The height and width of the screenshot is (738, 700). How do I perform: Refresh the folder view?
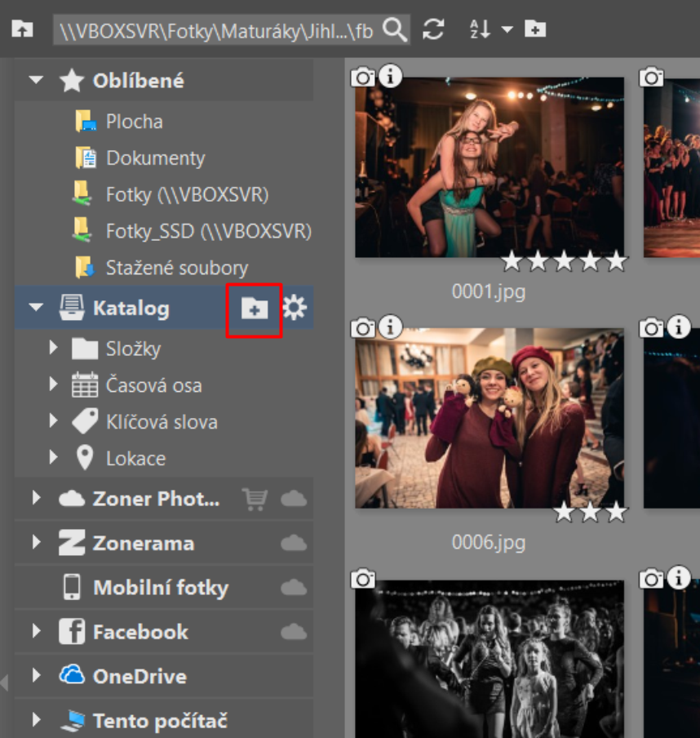tap(432, 29)
